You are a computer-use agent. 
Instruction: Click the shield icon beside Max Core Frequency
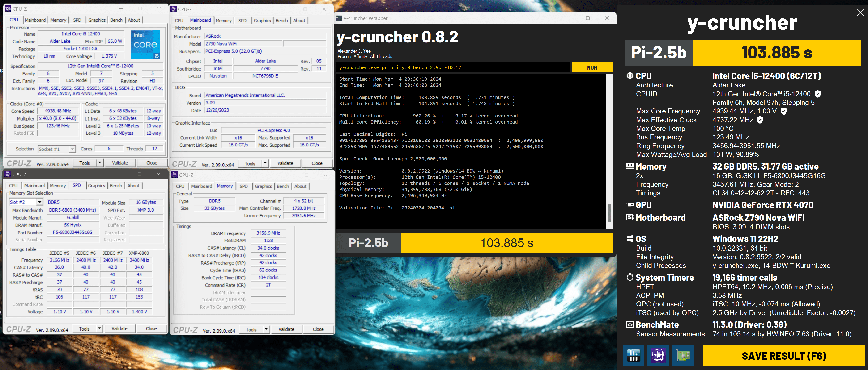coord(784,111)
